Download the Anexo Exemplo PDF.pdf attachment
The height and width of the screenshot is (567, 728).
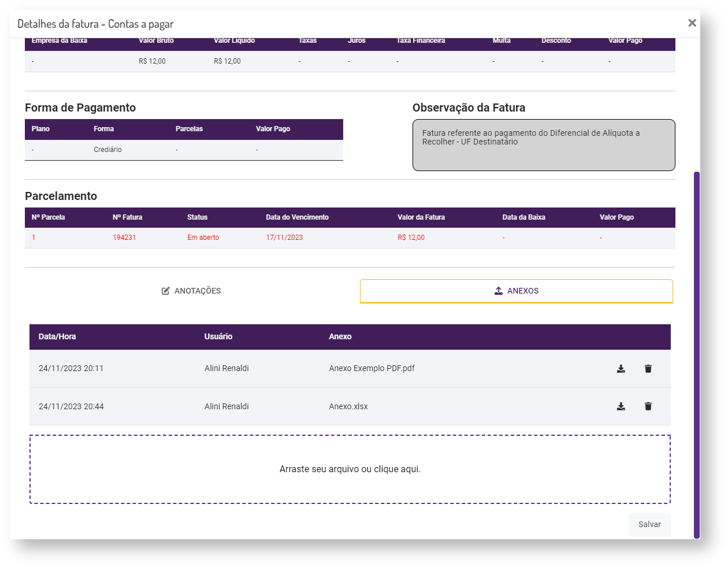point(621,369)
